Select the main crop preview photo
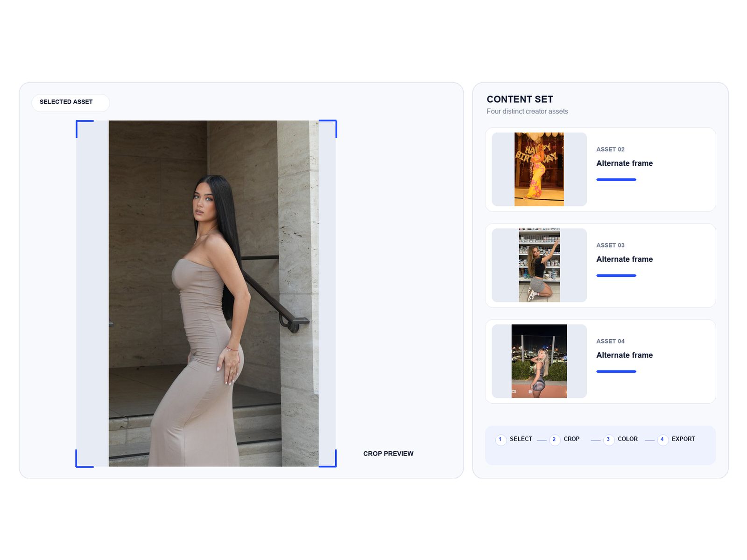 pyautogui.click(x=213, y=294)
